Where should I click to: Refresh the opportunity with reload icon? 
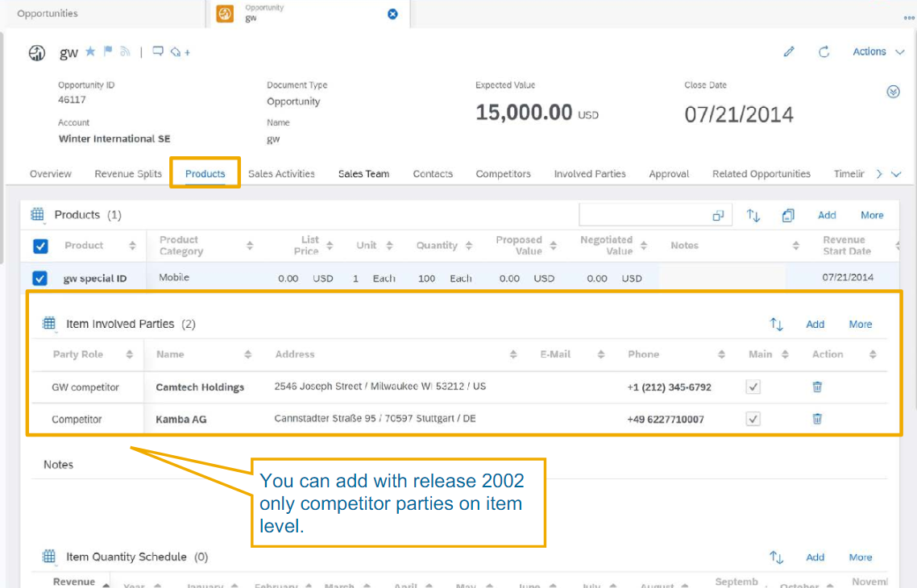824,52
